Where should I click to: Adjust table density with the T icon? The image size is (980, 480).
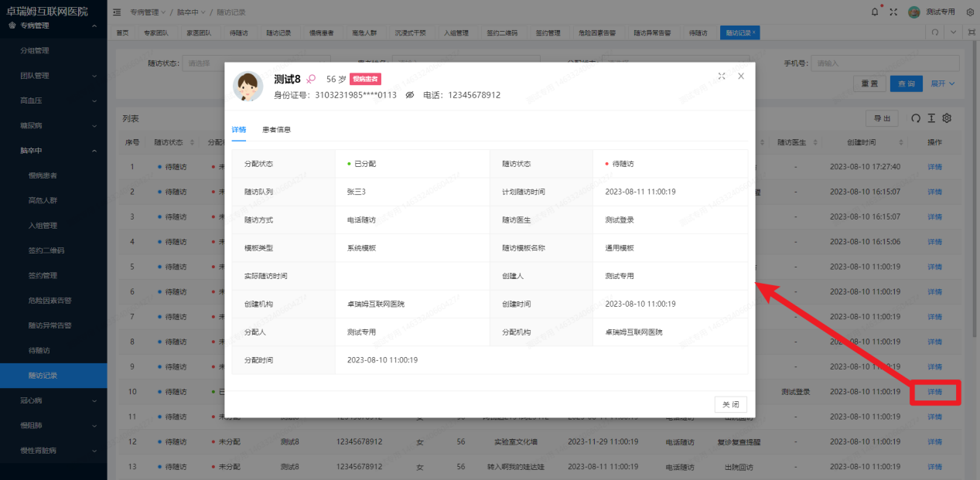931,118
